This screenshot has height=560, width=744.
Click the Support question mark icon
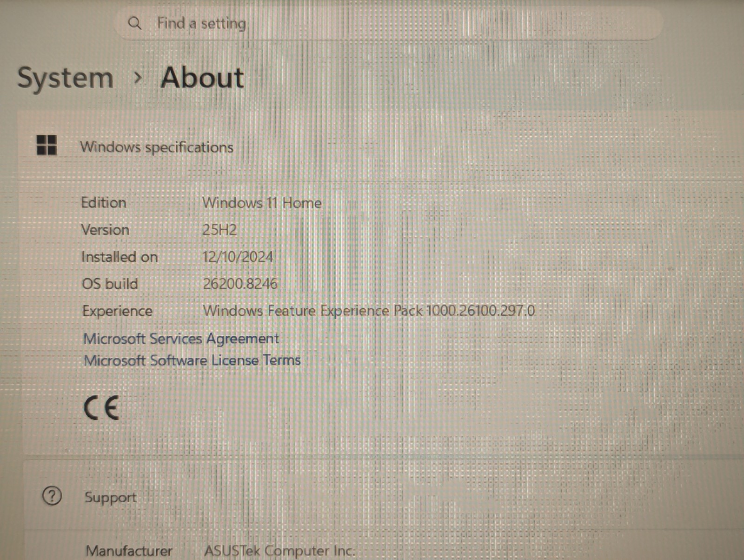click(x=52, y=496)
